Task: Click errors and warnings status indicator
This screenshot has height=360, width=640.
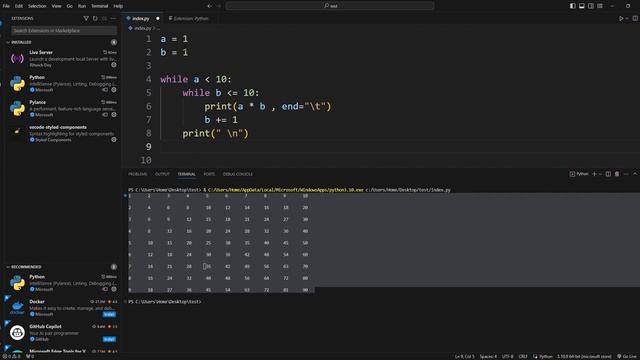Action: (x=11, y=356)
